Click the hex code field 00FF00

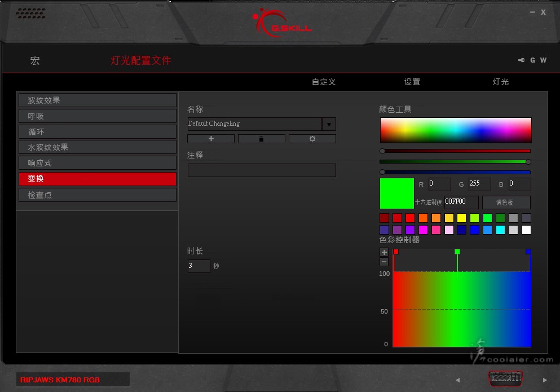tap(461, 202)
